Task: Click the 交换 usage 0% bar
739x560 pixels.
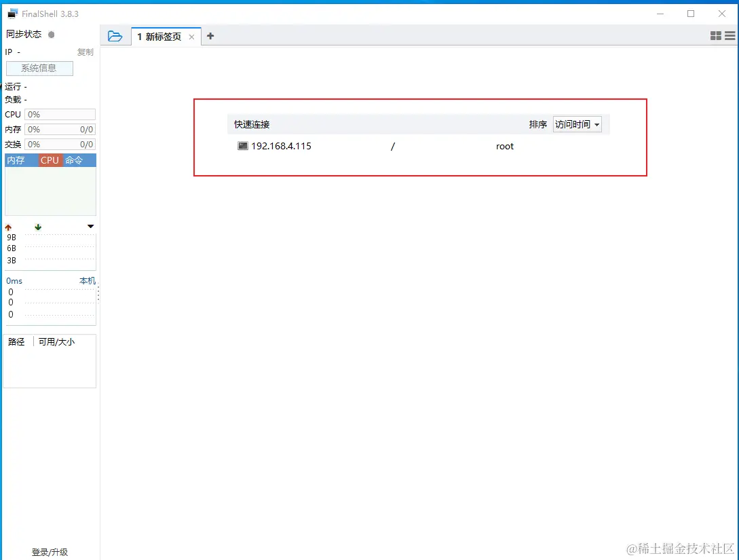Action: [60, 144]
